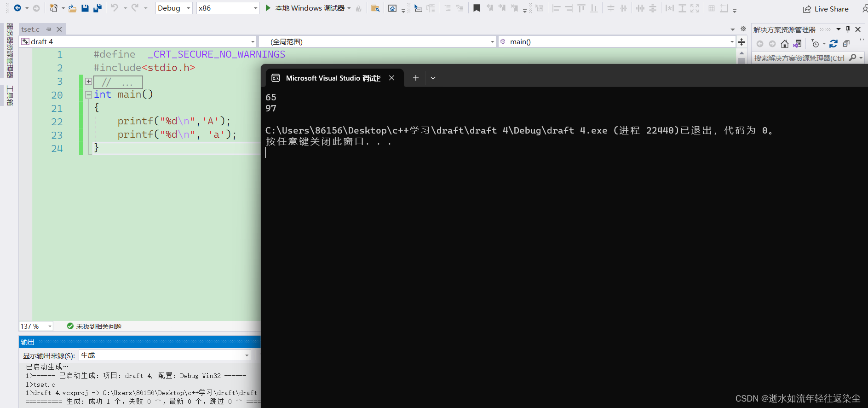
Task: Go to previous bookmark icon
Action: pos(489,8)
